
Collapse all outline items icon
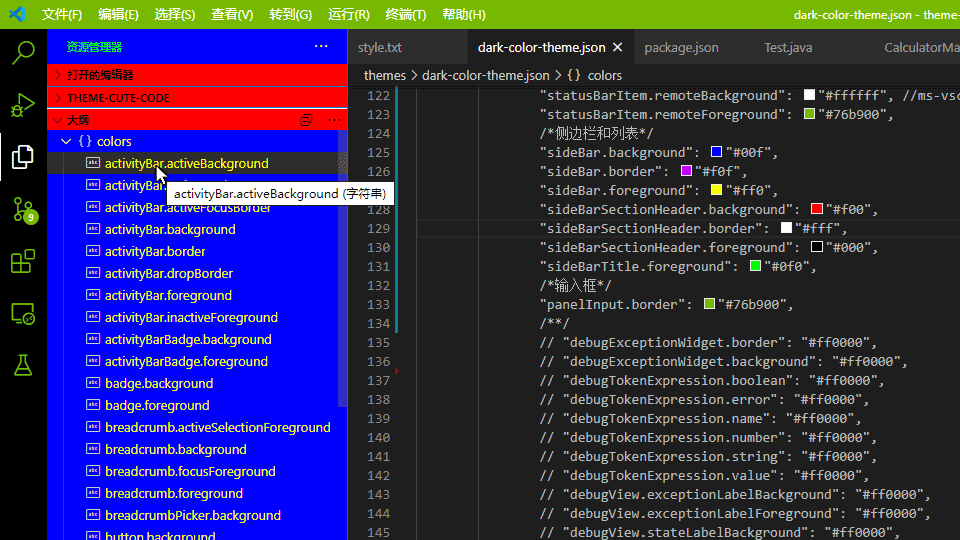coord(306,120)
